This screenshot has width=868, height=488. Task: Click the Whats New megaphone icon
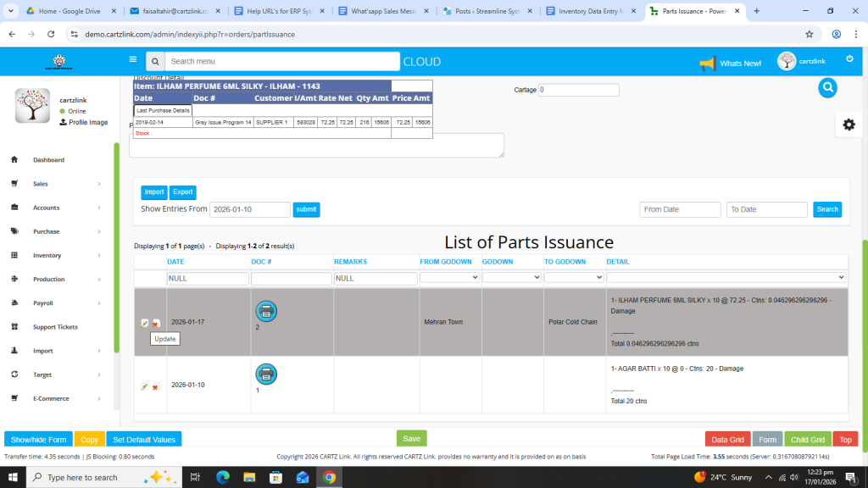(707, 64)
